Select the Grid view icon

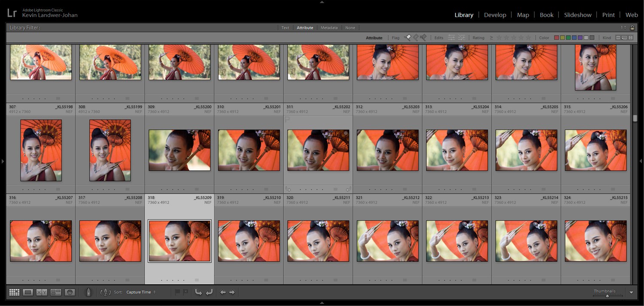point(14,292)
